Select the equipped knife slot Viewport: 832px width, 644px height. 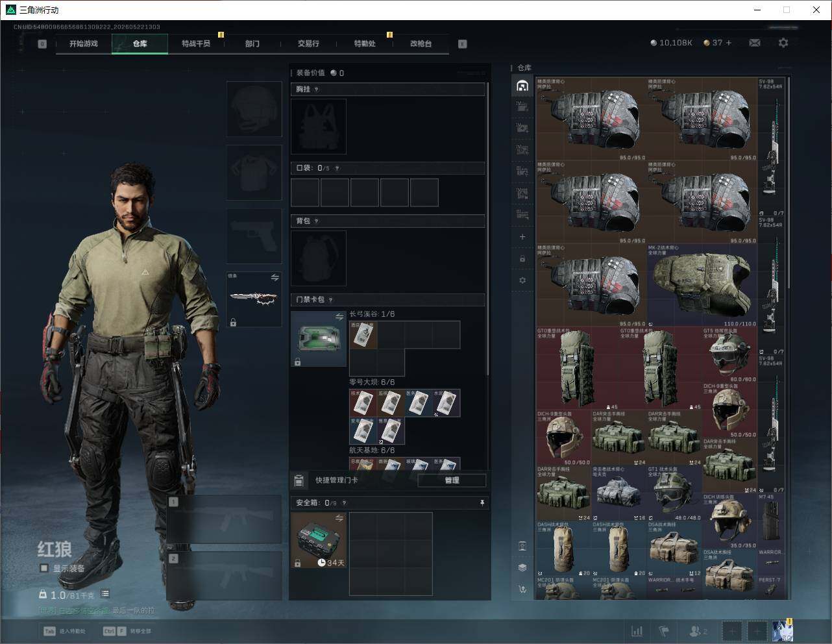[x=254, y=299]
